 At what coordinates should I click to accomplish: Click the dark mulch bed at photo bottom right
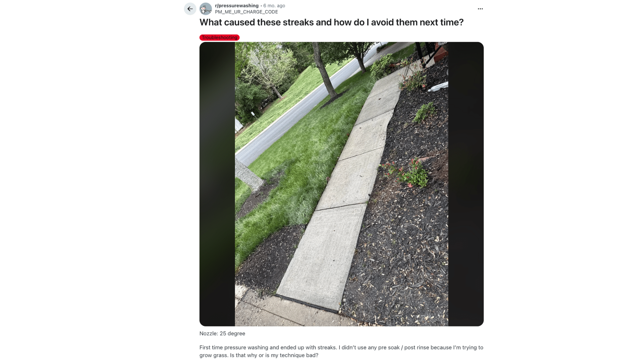pos(402,268)
